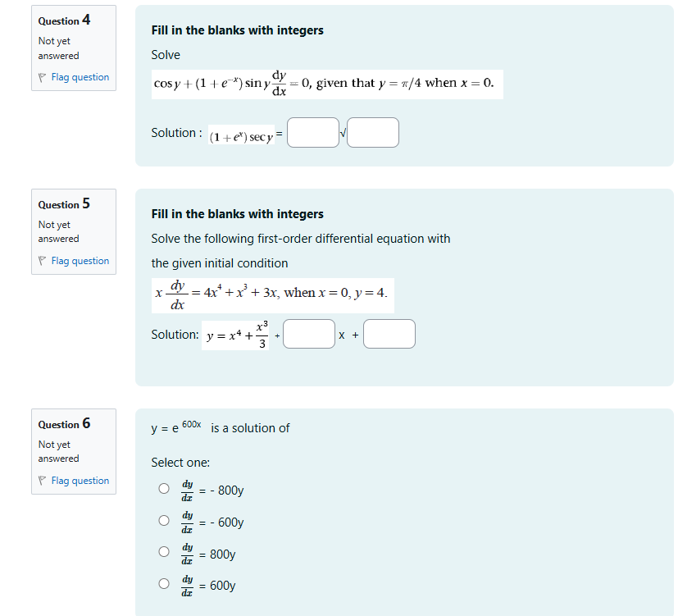This screenshot has width=678, height=616.
Task: Click the equation box containing cos y in Question 4
Action: (x=326, y=84)
